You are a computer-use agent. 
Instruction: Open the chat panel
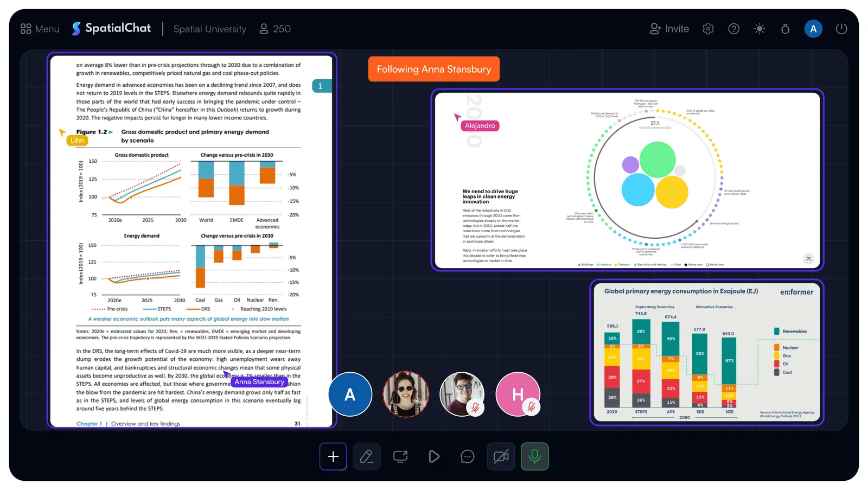(467, 456)
